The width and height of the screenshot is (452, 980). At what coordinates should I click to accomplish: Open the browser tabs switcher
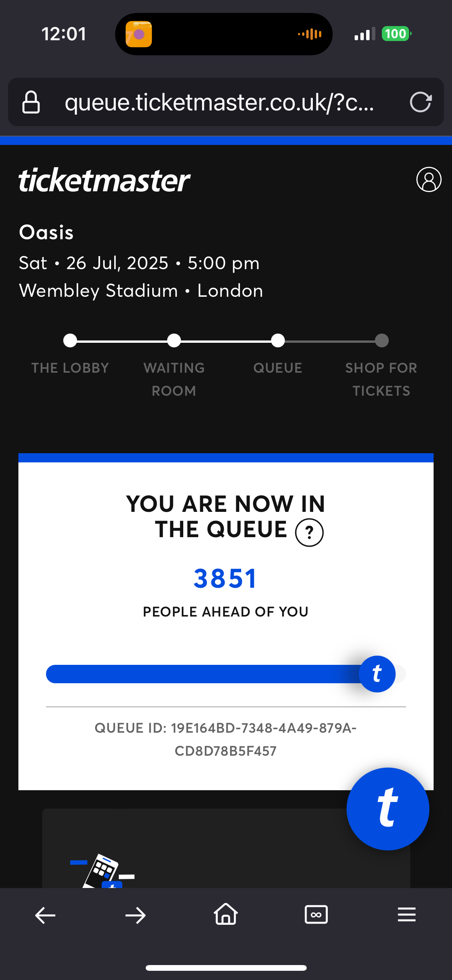point(316,915)
